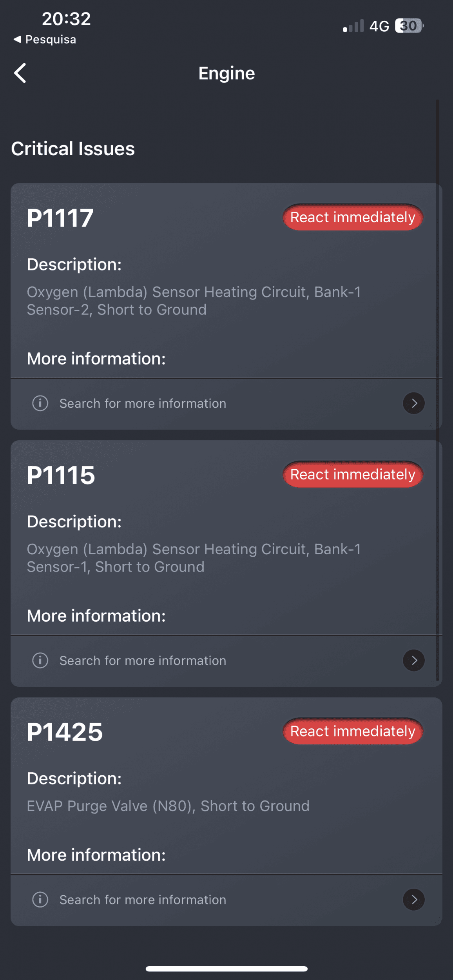Tap the cellular signal bars icon
Image resolution: width=453 pixels, height=980 pixels.
pyautogui.click(x=353, y=26)
